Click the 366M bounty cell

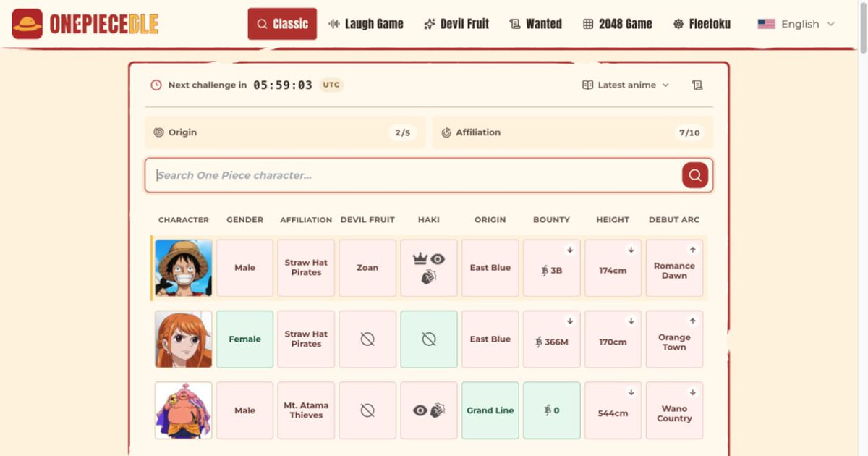(552, 339)
